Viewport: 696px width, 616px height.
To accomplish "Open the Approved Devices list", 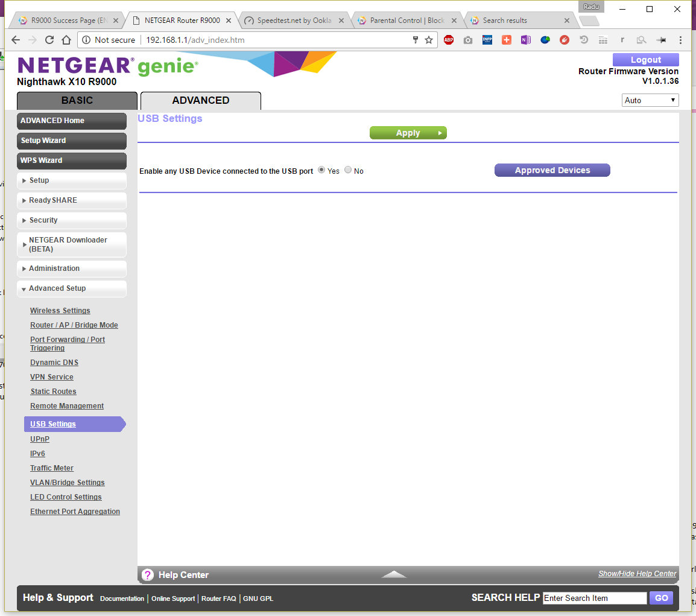I will pos(552,170).
